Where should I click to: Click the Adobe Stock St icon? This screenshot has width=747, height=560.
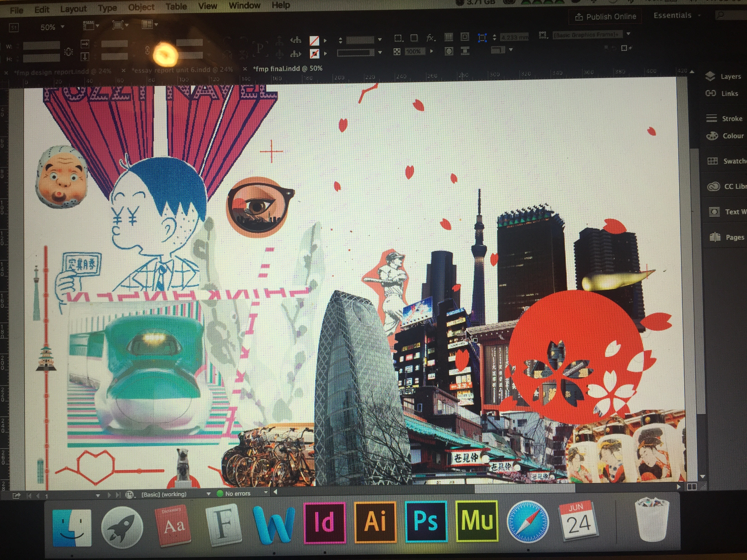14,27
